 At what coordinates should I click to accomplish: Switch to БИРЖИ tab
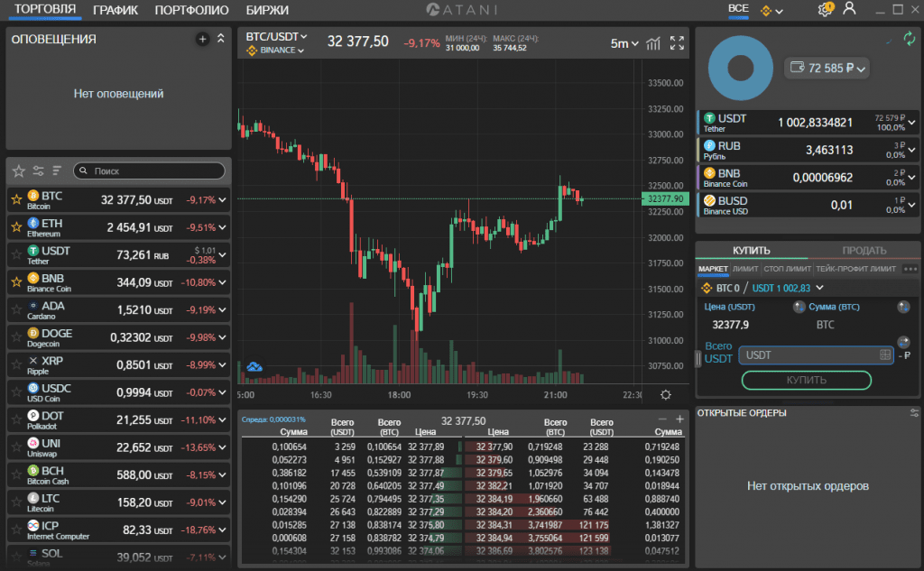click(x=267, y=10)
